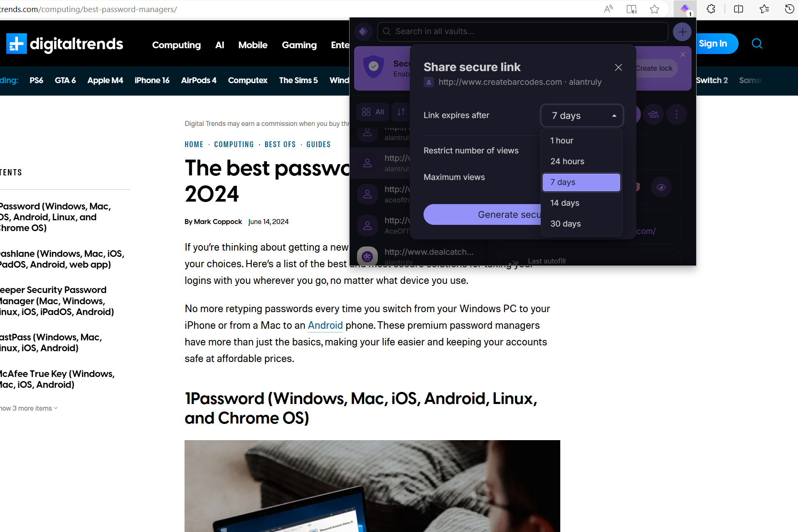798x532 pixels.
Task: Click the sort/filter icon next to All
Action: [x=401, y=113]
